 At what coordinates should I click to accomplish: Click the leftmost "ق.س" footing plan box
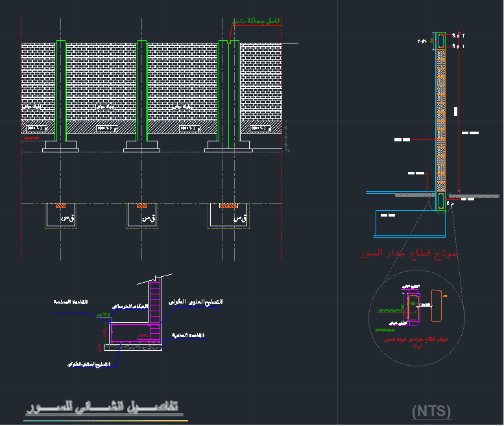tap(61, 215)
